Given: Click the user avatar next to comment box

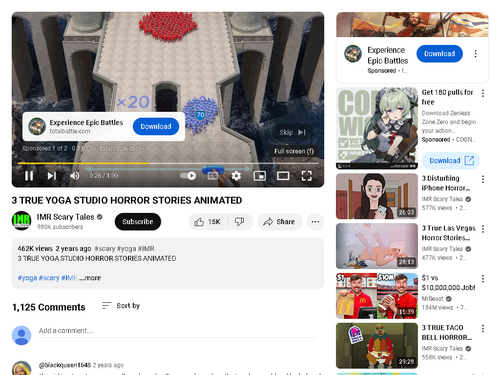Looking at the screenshot, I should [21, 335].
